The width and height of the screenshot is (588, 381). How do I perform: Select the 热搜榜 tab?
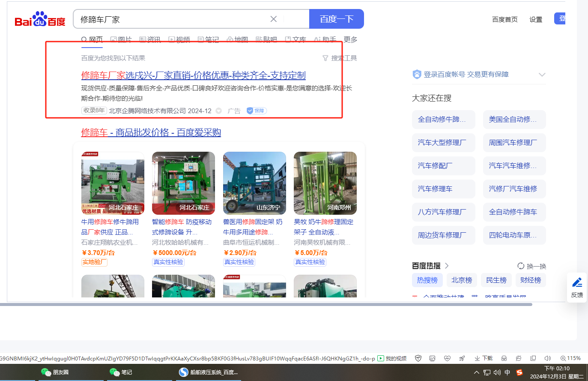pyautogui.click(x=427, y=280)
